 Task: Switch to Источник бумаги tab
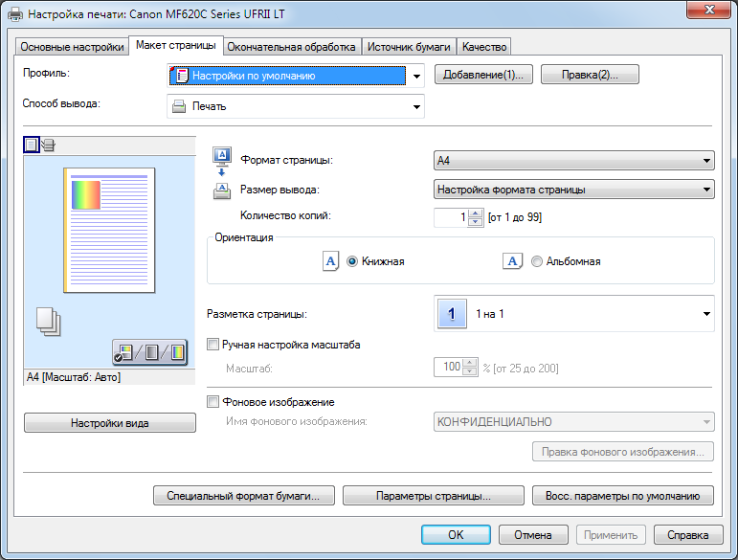409,47
